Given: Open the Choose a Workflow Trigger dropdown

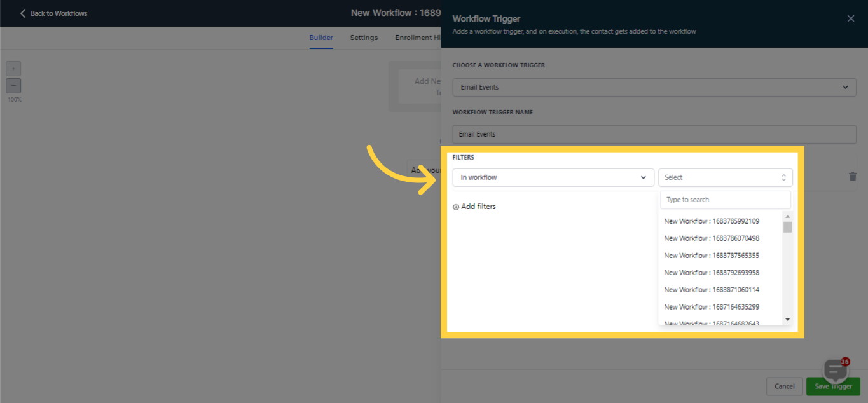Looking at the screenshot, I should tap(654, 87).
